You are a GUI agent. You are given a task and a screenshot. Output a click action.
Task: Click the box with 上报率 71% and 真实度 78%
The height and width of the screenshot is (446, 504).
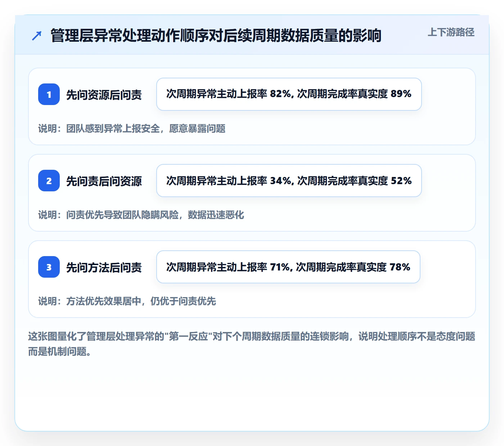(x=288, y=267)
